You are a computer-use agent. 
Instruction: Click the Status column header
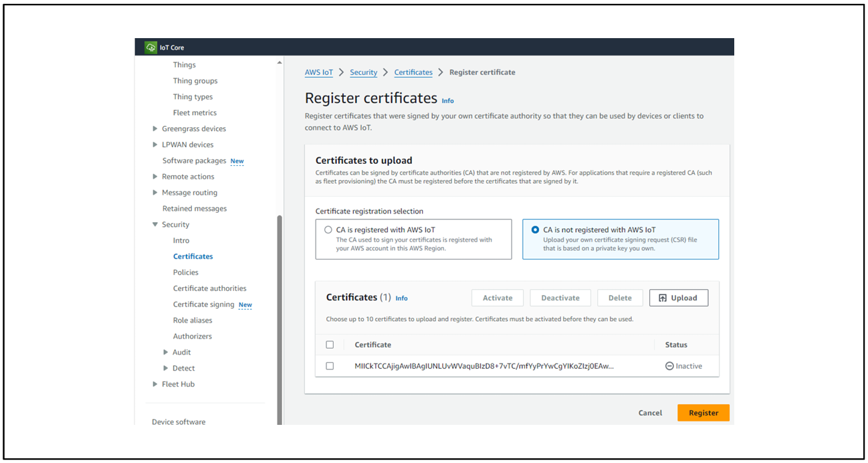tap(676, 345)
